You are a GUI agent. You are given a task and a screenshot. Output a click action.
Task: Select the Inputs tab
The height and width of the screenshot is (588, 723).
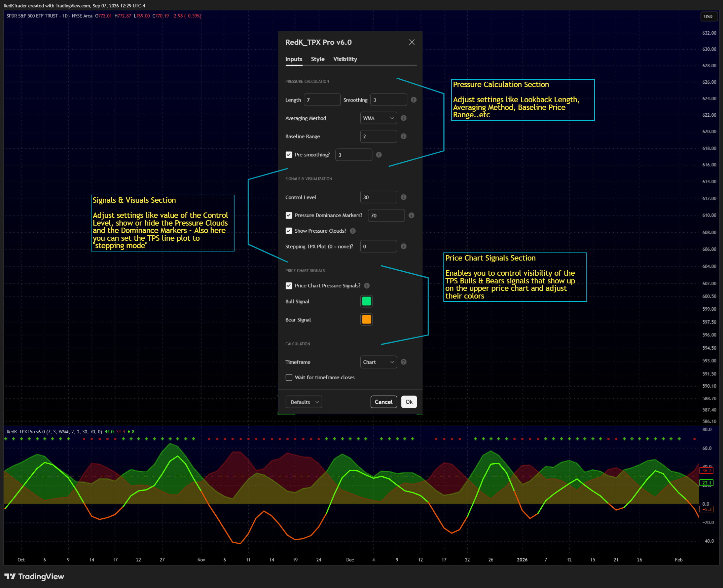[x=293, y=59]
